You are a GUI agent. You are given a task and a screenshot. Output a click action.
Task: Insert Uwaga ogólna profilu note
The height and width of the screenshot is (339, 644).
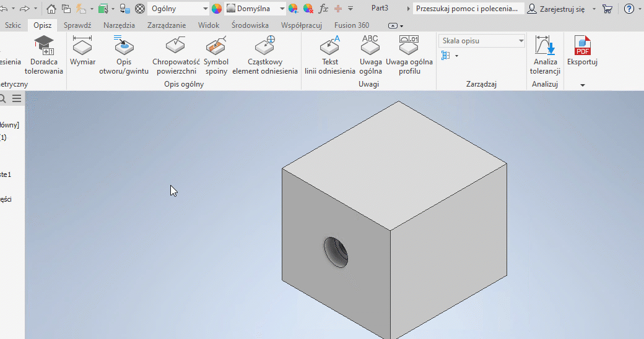[409, 55]
